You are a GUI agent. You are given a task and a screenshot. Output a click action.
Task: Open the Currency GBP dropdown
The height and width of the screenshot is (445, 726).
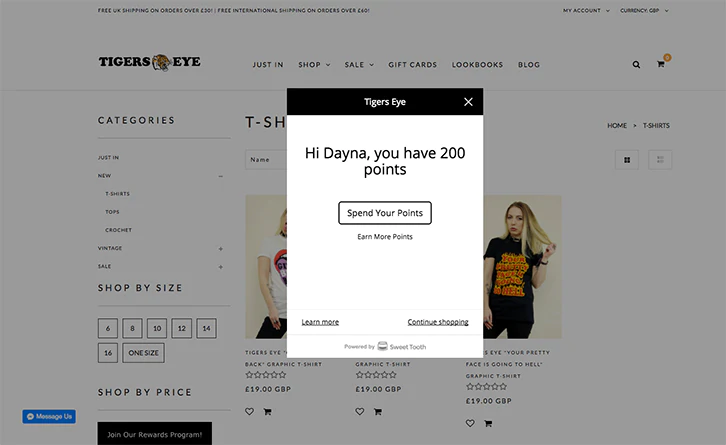[x=644, y=10]
